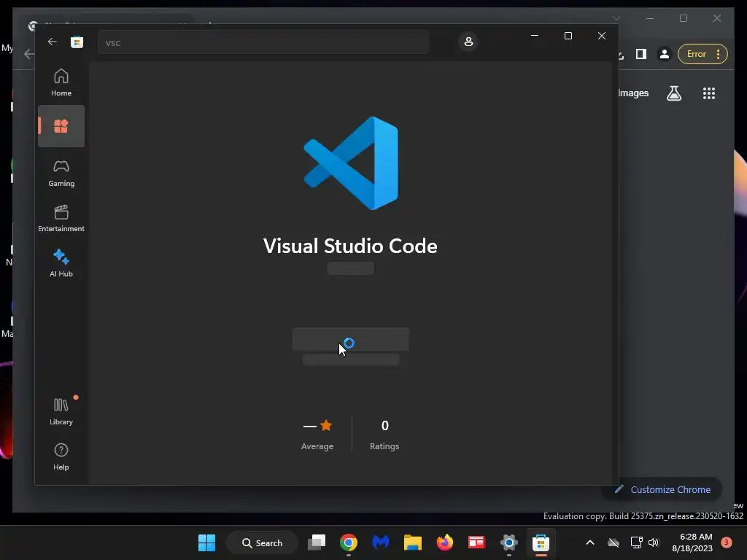
Task: Maximize the Microsoft Store window
Action: tap(568, 36)
